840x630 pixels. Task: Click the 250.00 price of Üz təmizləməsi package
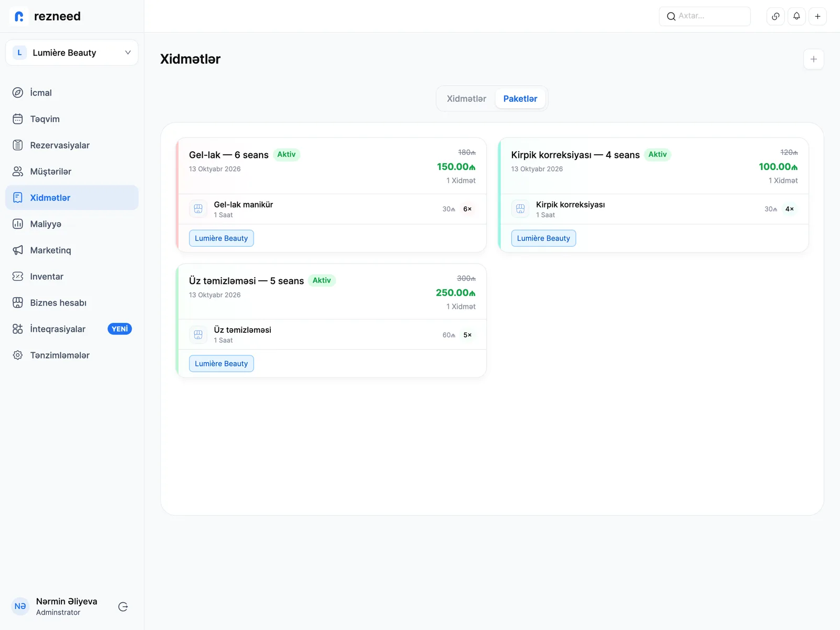click(x=456, y=292)
